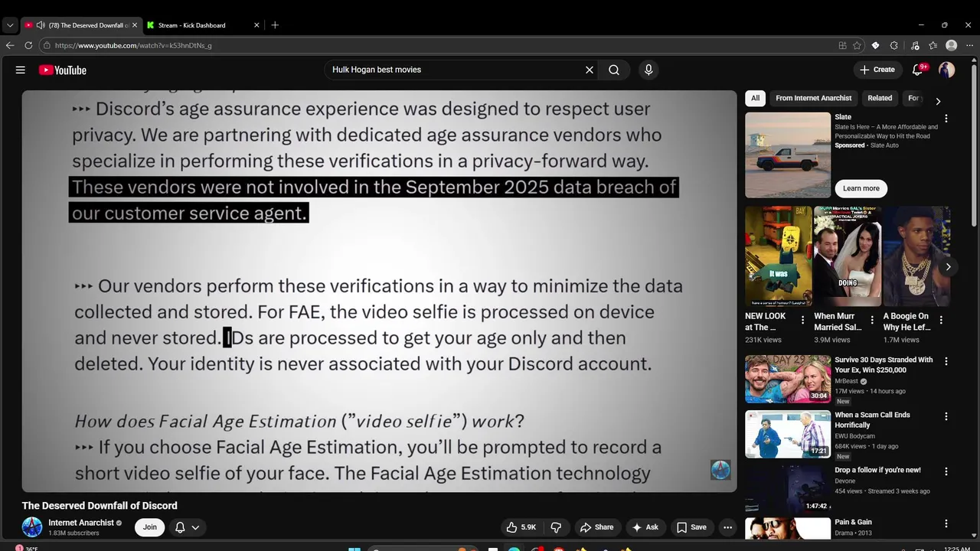The height and width of the screenshot is (551, 980).
Task: Close the Kick Dashboard tab
Action: pos(256,25)
